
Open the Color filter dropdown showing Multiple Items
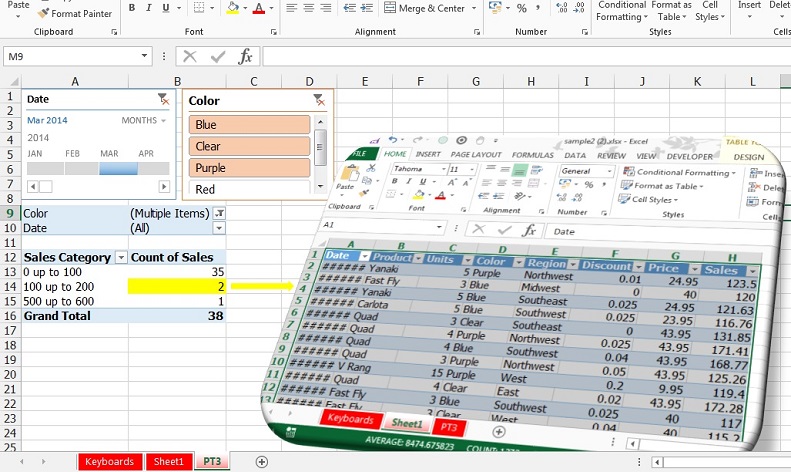[x=220, y=213]
